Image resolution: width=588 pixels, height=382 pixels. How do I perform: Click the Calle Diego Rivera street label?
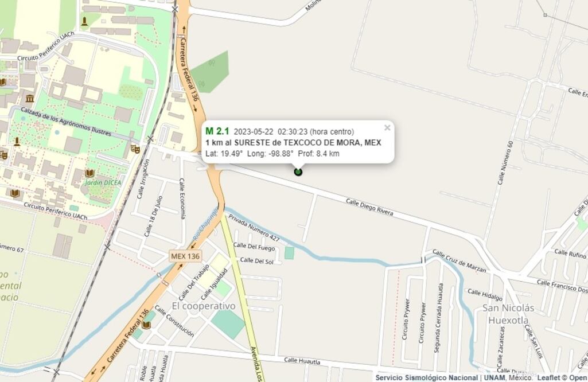coord(369,207)
